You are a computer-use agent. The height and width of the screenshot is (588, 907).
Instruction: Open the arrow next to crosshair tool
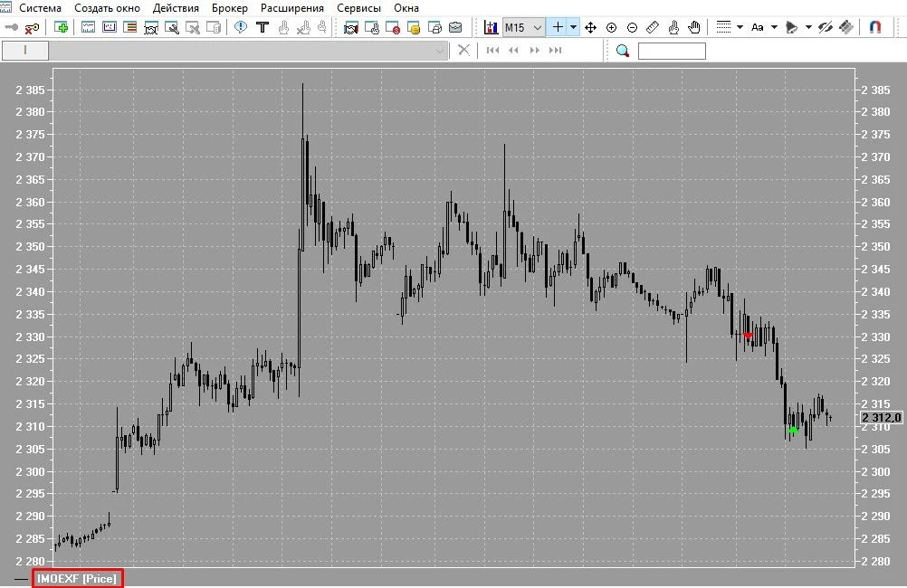(573, 27)
